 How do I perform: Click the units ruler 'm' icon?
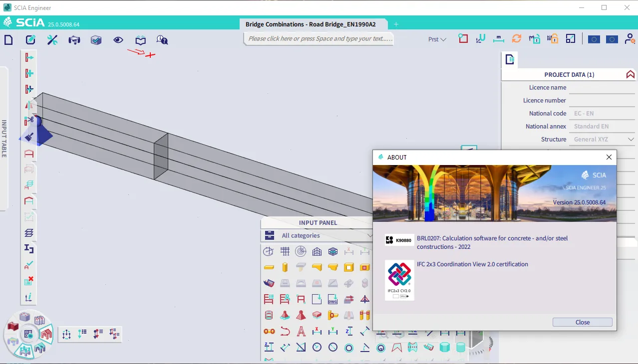499,39
